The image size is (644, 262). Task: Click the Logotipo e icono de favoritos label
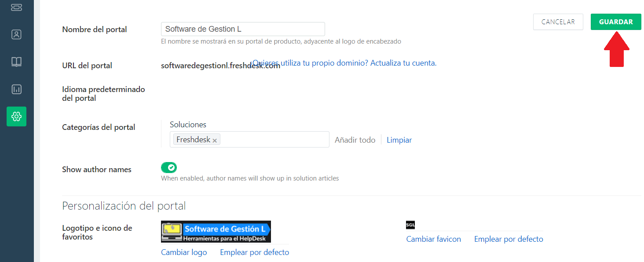(x=97, y=232)
